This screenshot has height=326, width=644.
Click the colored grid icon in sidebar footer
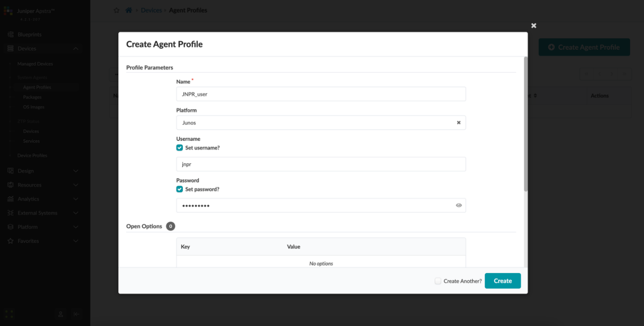9,314
